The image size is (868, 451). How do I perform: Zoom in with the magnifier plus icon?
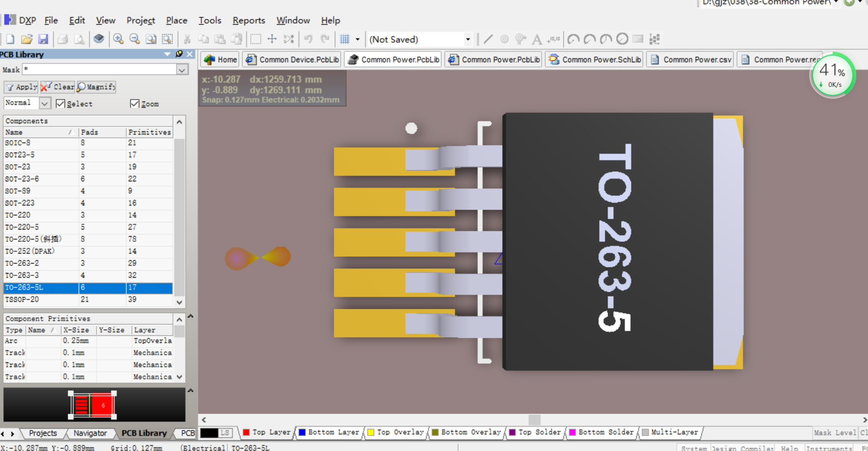click(118, 39)
